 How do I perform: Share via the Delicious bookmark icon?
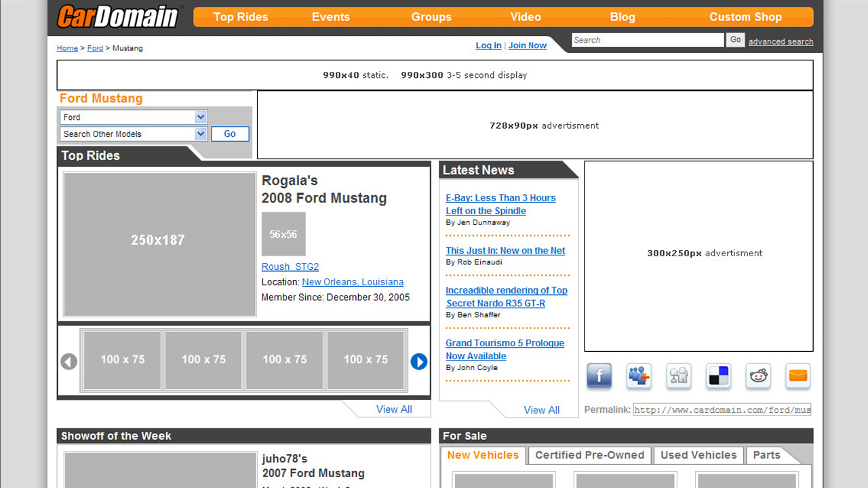click(x=718, y=375)
